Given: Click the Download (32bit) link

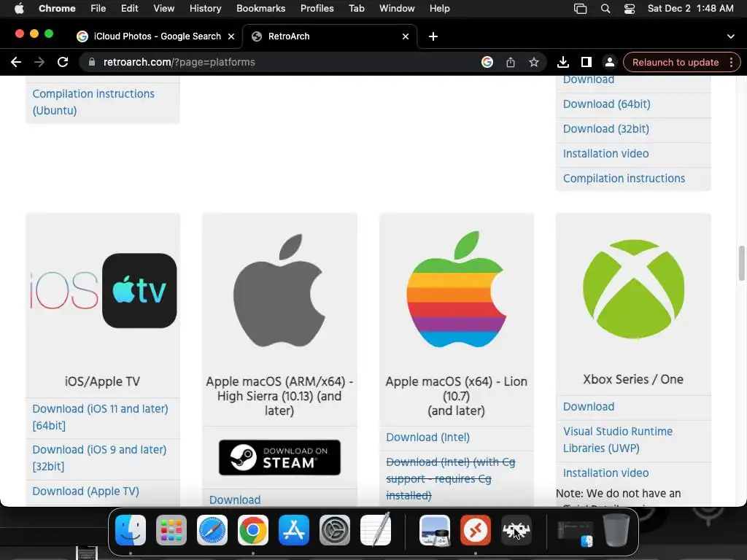Looking at the screenshot, I should coord(606,128).
